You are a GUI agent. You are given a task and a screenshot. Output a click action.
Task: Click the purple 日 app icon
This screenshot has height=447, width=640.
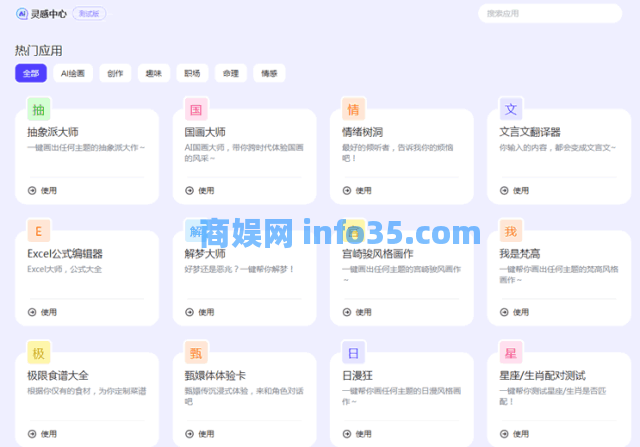353,353
